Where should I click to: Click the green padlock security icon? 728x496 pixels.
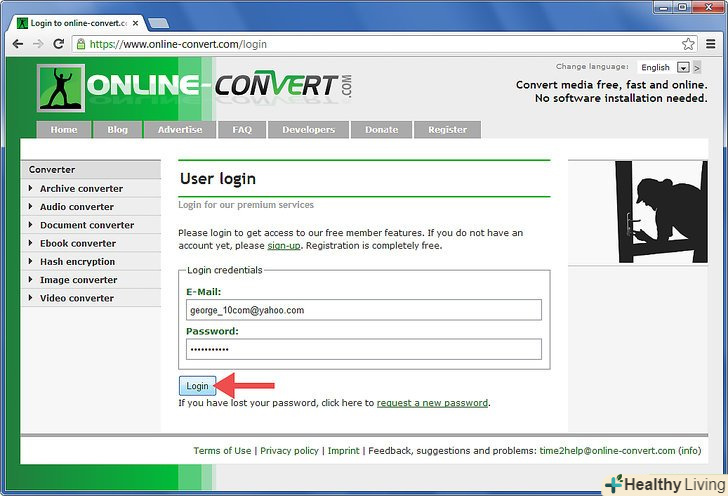[x=81, y=44]
